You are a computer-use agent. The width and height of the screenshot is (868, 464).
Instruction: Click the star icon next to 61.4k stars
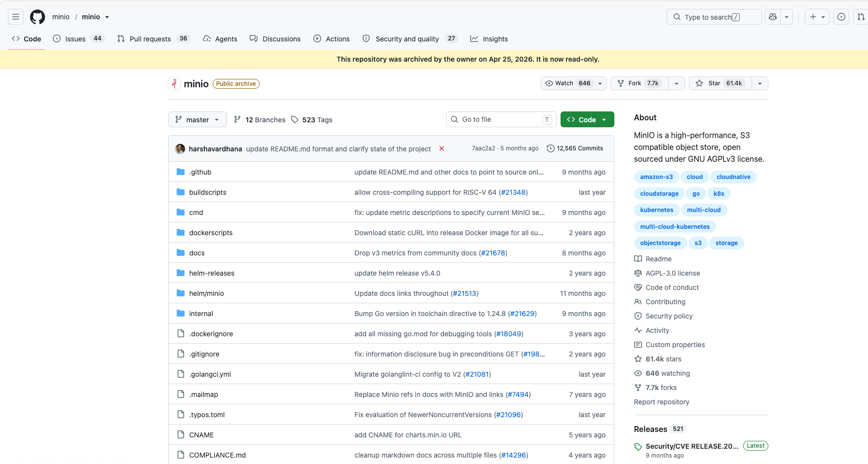638,359
